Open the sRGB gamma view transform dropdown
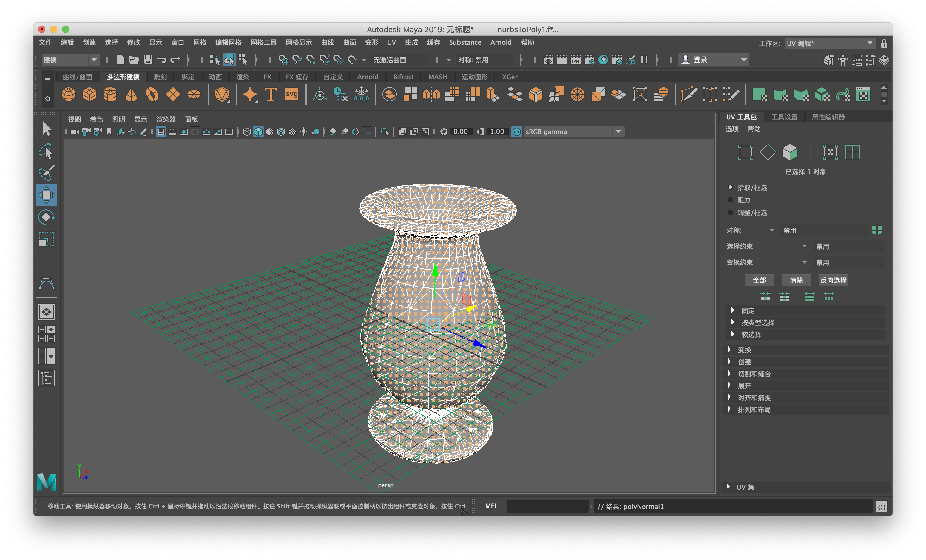The image size is (926, 560). [574, 132]
